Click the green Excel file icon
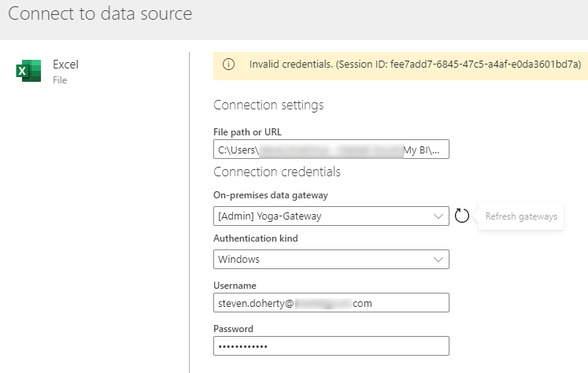Viewport: 588px width, 373px height. [x=28, y=71]
